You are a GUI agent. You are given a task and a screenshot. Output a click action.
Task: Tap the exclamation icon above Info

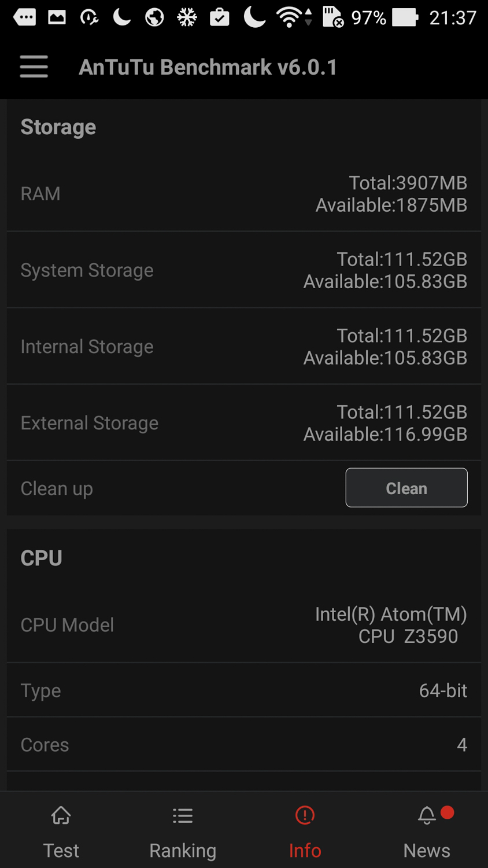[305, 815]
